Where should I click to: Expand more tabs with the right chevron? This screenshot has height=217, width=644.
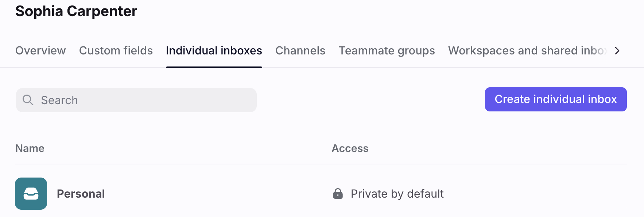coord(617,51)
